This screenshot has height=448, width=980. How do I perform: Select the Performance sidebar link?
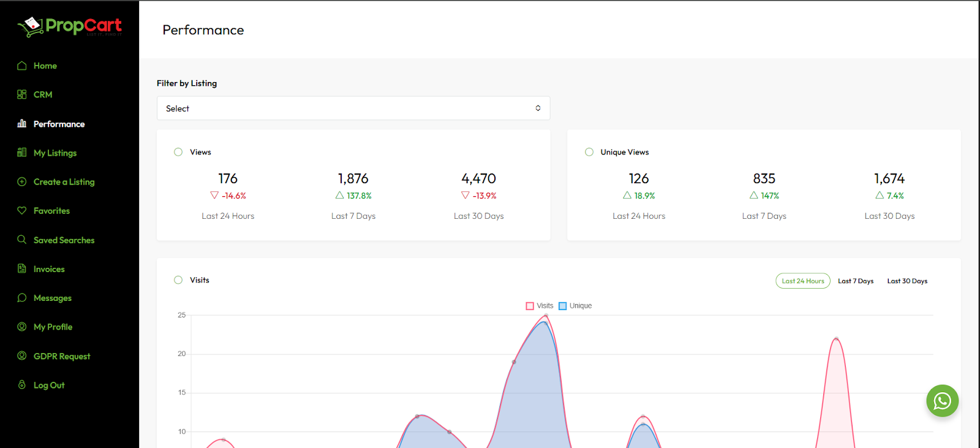click(59, 124)
